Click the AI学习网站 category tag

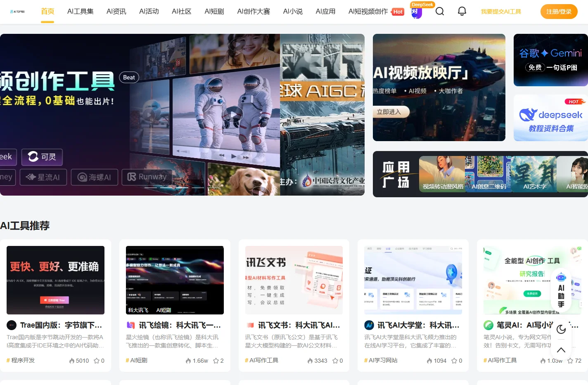tap(381, 360)
